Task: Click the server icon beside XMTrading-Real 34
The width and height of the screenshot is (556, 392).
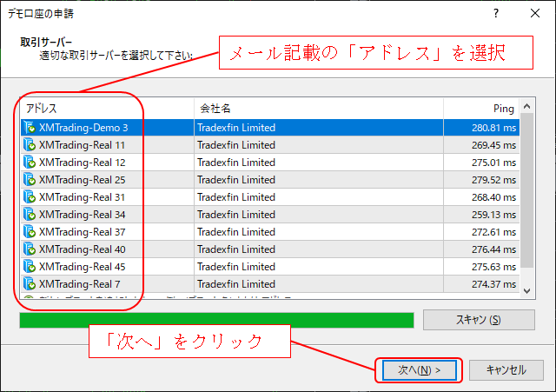Action: (29, 215)
